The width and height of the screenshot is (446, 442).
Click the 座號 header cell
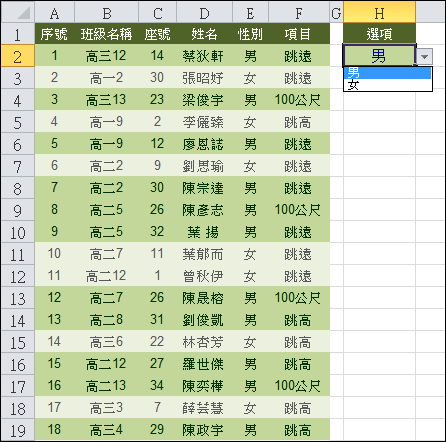(157, 34)
